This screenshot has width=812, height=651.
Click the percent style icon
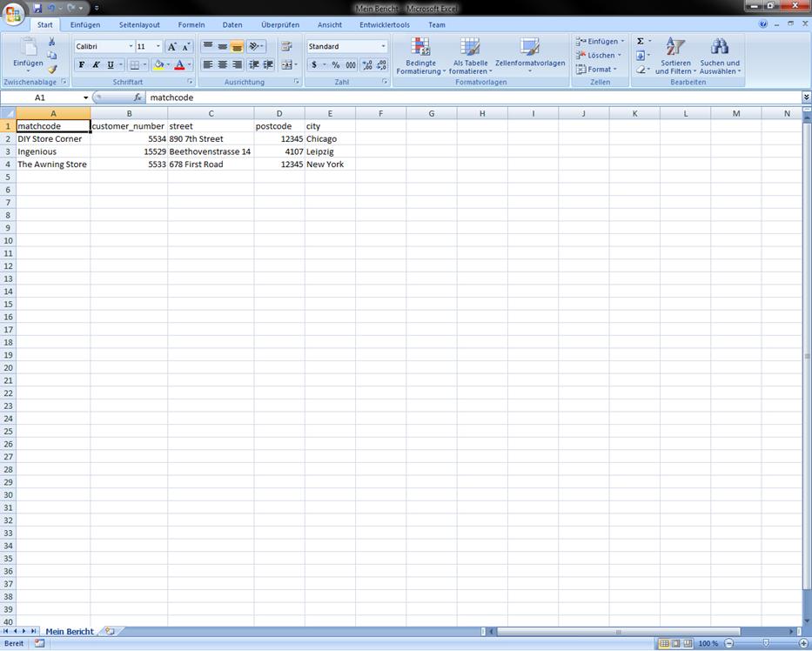335,65
